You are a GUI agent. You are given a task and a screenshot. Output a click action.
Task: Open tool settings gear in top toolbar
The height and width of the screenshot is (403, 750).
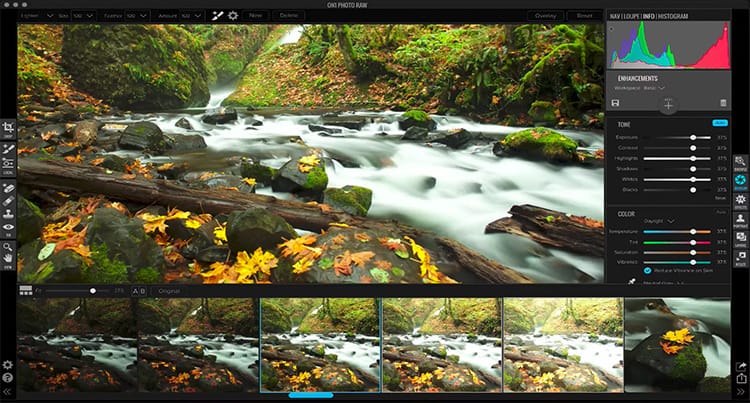[233, 16]
